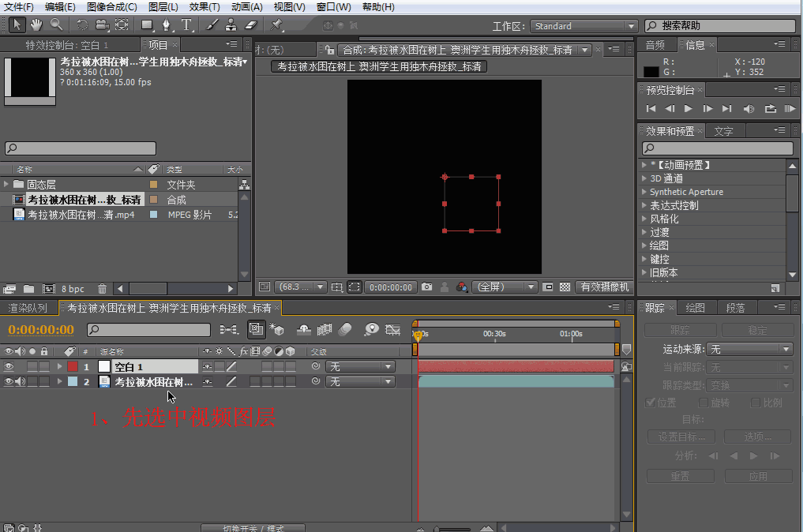803x532 pixels.
Task: Open the 运动来源 dropdown
Action: [749, 349]
